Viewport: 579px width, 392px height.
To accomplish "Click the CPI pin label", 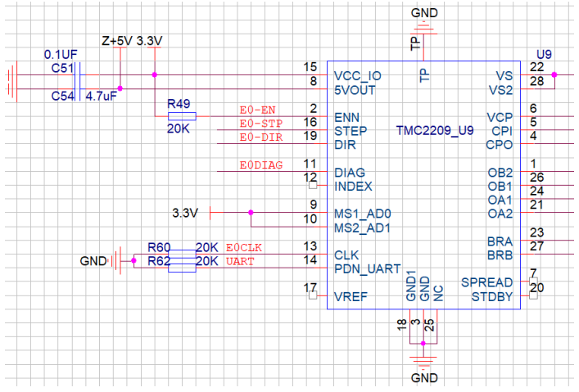I will 502,131.
